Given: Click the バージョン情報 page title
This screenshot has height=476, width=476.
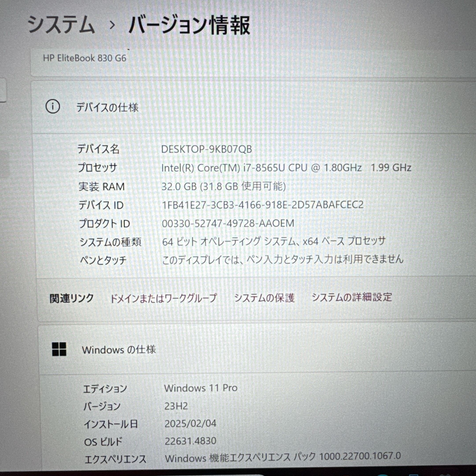Looking at the screenshot, I should click(189, 25).
